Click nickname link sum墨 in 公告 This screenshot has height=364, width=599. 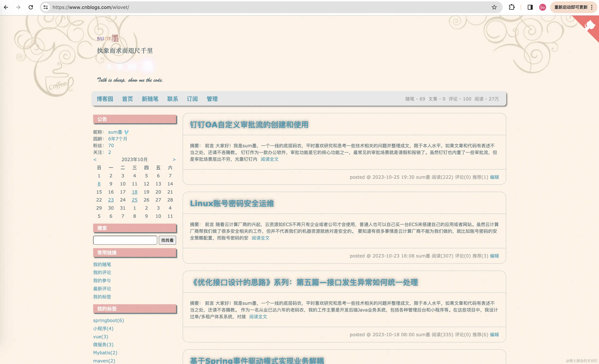[x=115, y=132]
